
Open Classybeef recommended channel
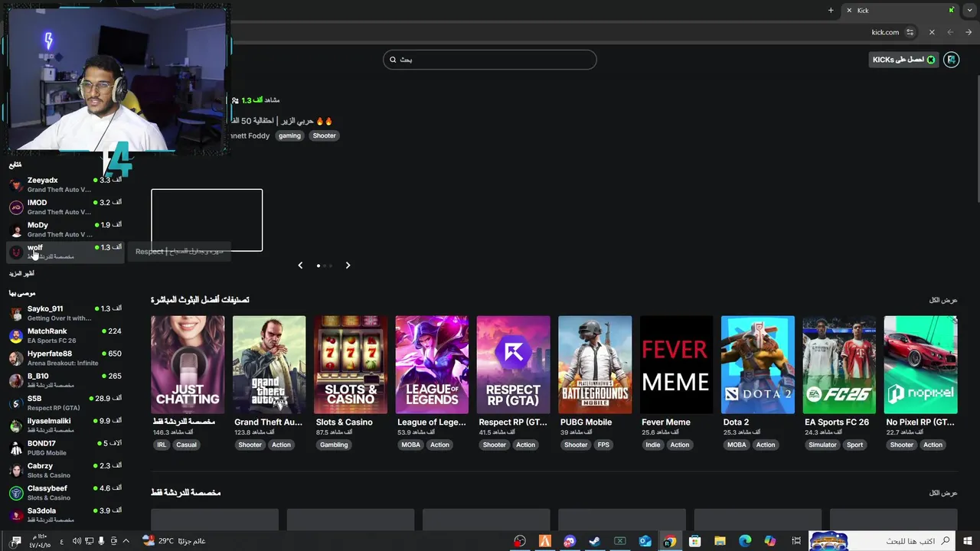pyautogui.click(x=65, y=493)
